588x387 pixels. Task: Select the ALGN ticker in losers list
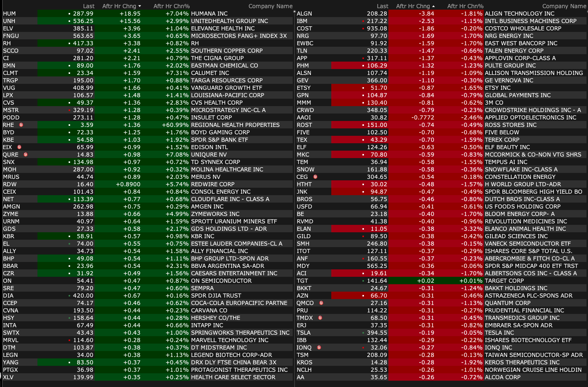(304, 13)
